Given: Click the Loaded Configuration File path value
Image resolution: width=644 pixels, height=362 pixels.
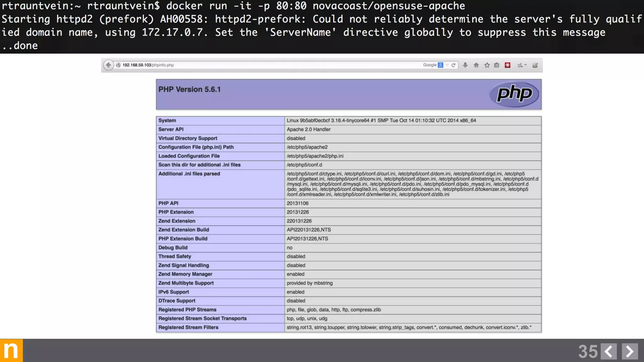Looking at the screenshot, I should pos(315,156).
